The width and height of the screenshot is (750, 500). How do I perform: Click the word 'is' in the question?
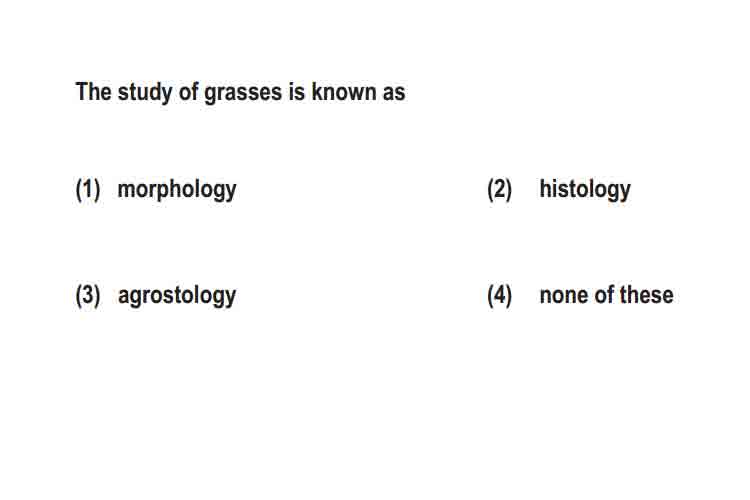click(x=297, y=91)
